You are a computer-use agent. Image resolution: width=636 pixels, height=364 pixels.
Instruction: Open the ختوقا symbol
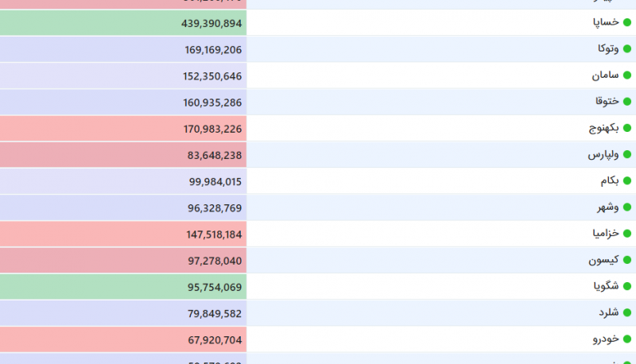tap(607, 102)
